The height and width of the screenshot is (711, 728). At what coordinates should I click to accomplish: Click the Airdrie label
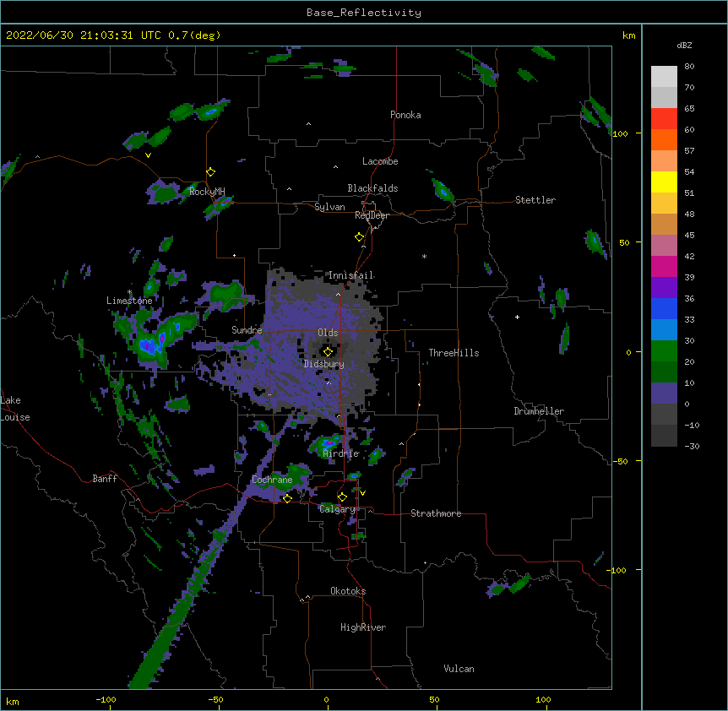coord(341,453)
